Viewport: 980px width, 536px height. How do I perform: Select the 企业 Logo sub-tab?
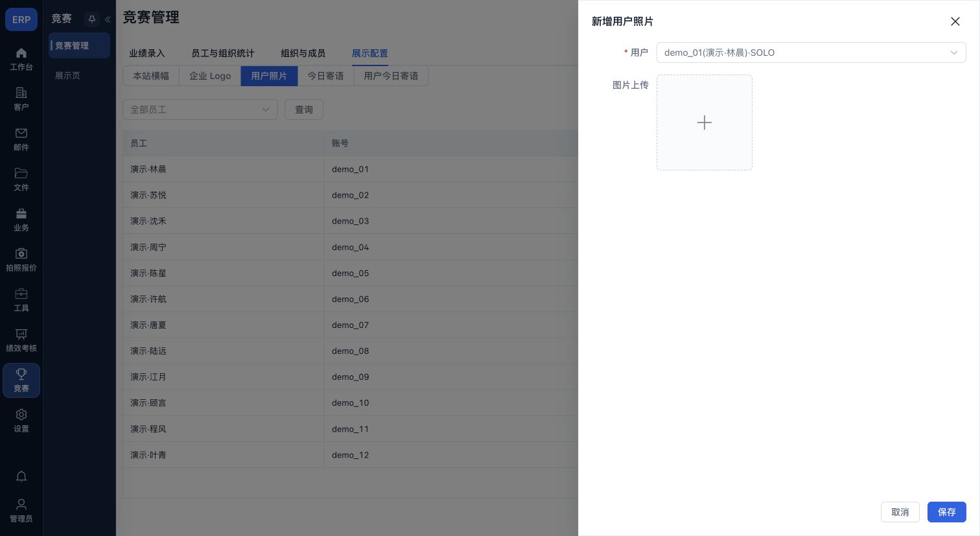[x=210, y=76]
